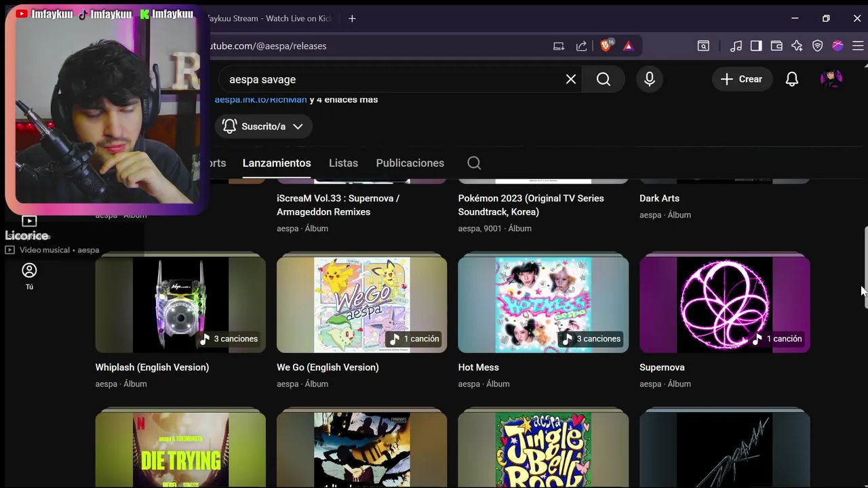Click 'aespa, 9001 · Álbum' under Pokémon 2023
868x488 pixels.
coord(495,228)
